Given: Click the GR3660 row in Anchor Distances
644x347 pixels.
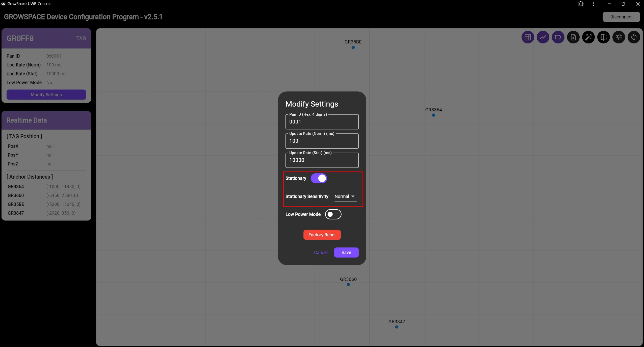Looking at the screenshot, I should 46,195.
